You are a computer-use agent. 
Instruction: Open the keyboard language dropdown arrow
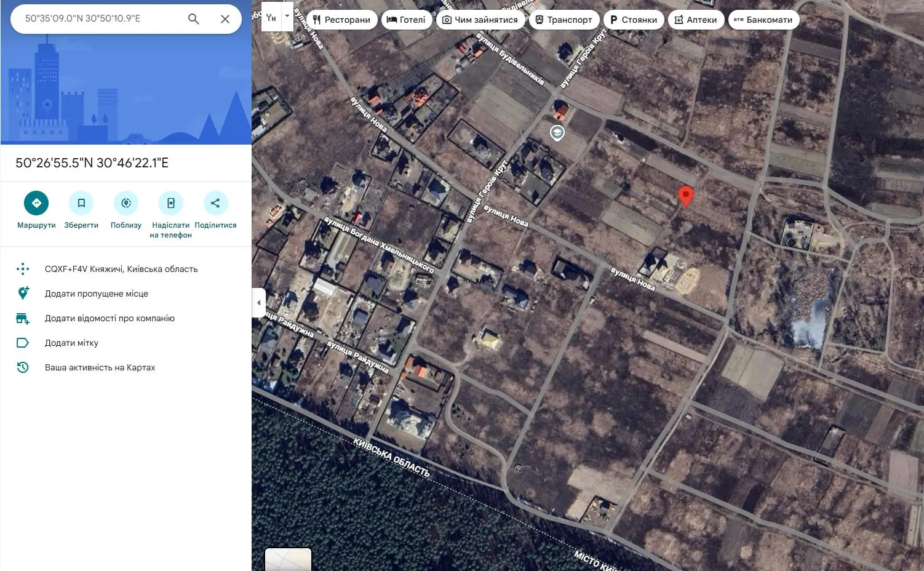click(x=287, y=17)
